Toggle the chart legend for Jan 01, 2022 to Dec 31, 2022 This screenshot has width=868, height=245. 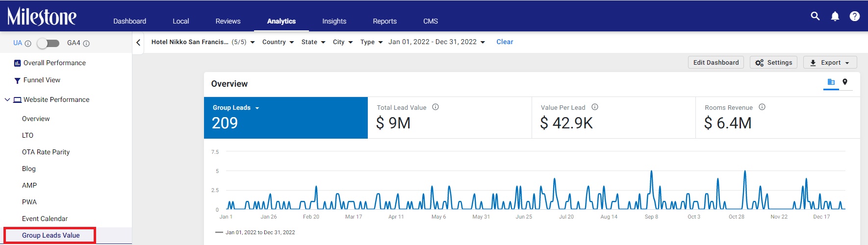pos(255,232)
